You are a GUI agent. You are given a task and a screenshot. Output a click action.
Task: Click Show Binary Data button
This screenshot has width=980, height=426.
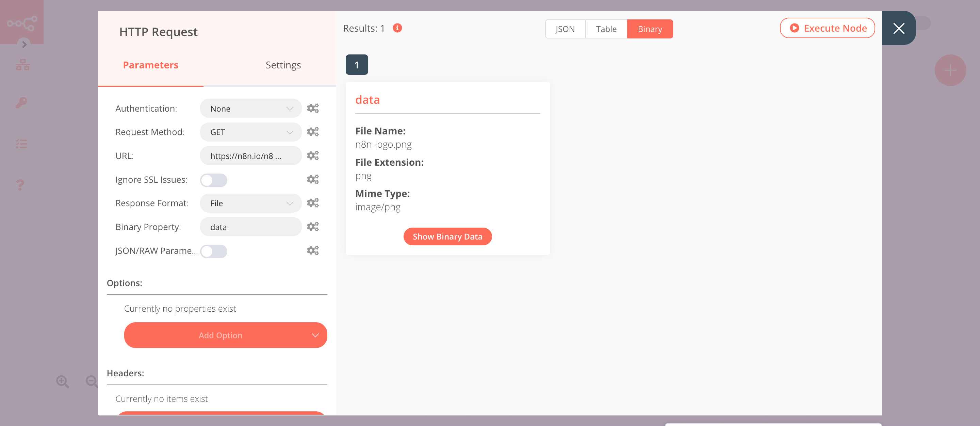point(447,236)
